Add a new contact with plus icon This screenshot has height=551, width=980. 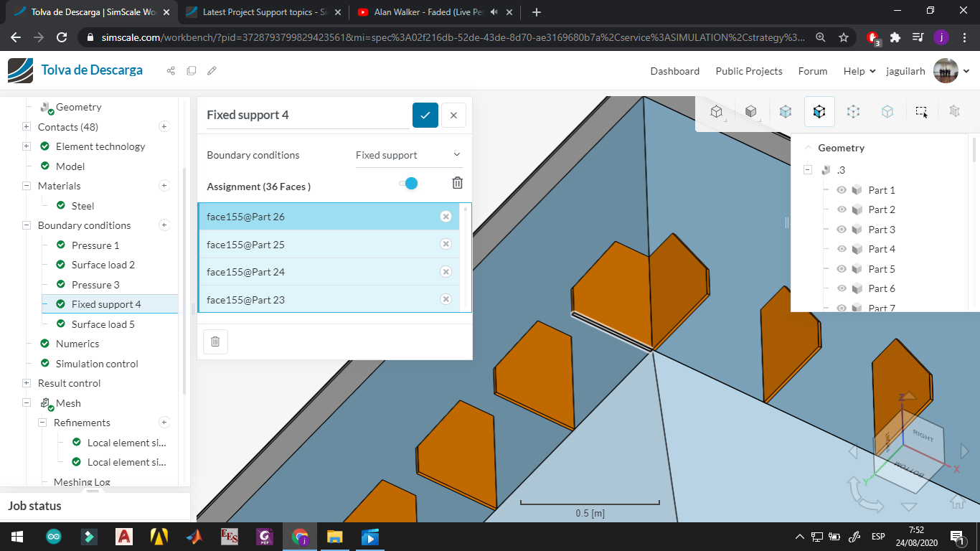pyautogui.click(x=164, y=126)
